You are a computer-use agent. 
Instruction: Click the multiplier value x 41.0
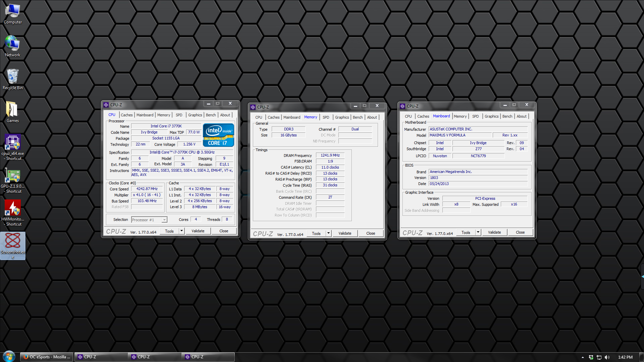coord(147,195)
